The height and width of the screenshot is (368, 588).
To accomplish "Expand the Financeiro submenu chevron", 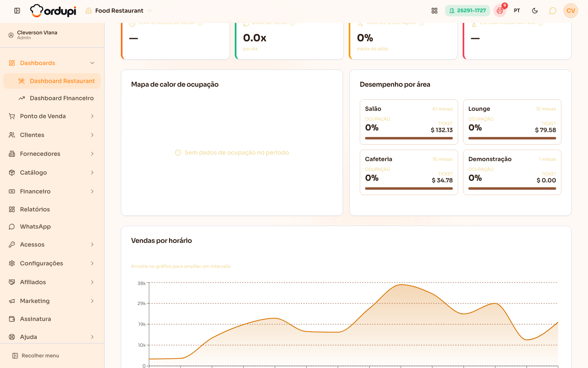I will click(92, 191).
